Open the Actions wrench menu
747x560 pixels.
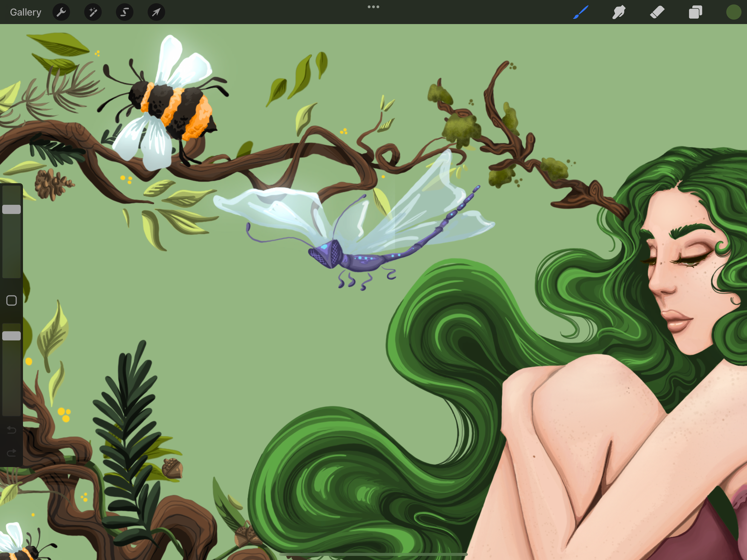click(x=62, y=12)
